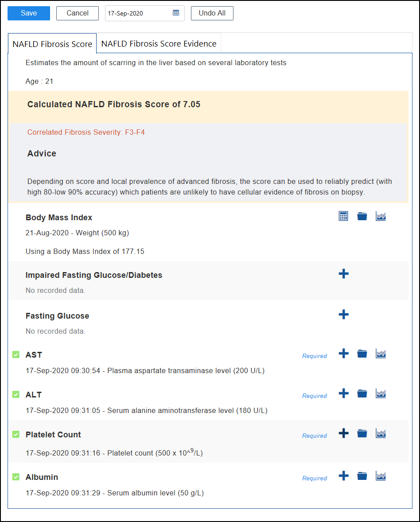
Task: Add Impaired Fasting Glucose/Diabetes record
Action: 343,274
